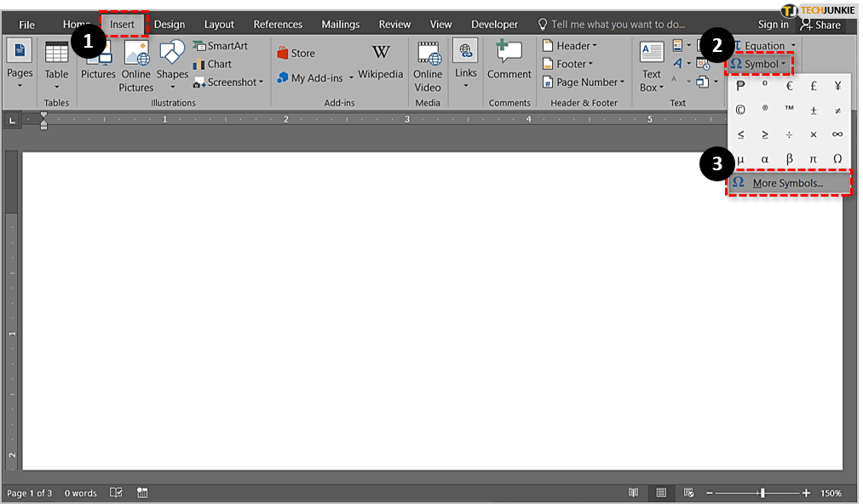
Task: Select More Symbols from the menu
Action: coord(787,183)
